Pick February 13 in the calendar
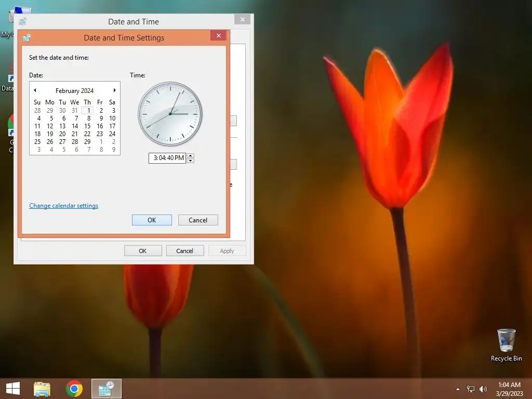 [x=62, y=126]
